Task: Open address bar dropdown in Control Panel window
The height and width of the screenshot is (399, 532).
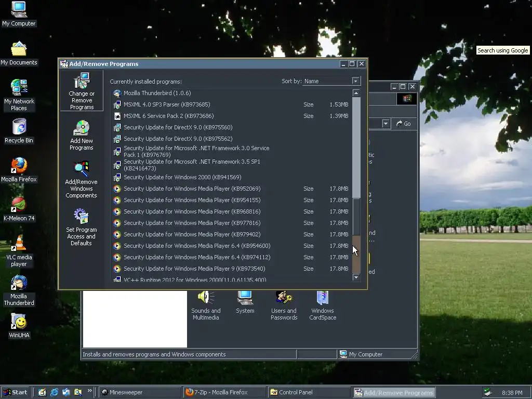Action: (386, 124)
